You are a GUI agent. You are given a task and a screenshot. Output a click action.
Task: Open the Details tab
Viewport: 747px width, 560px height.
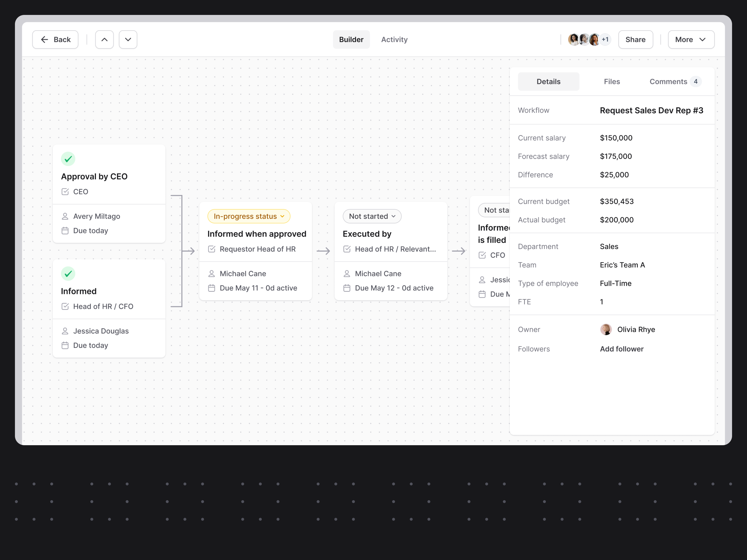[x=548, y=81]
